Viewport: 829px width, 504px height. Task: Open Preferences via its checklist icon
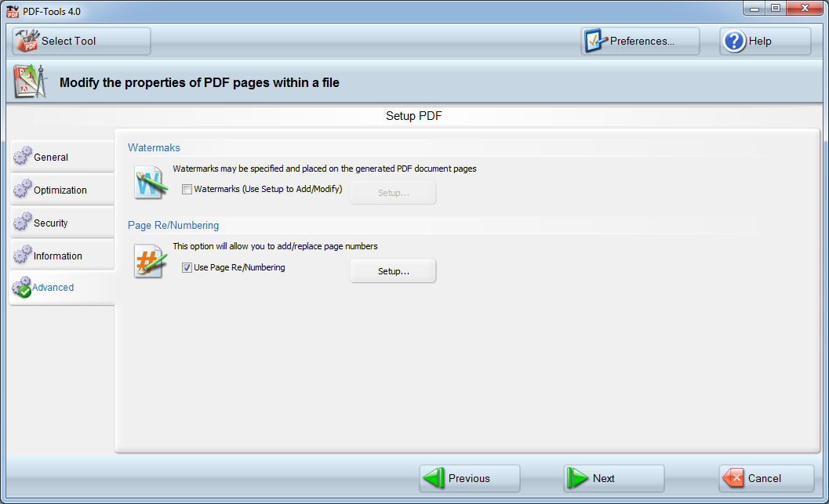[594, 40]
